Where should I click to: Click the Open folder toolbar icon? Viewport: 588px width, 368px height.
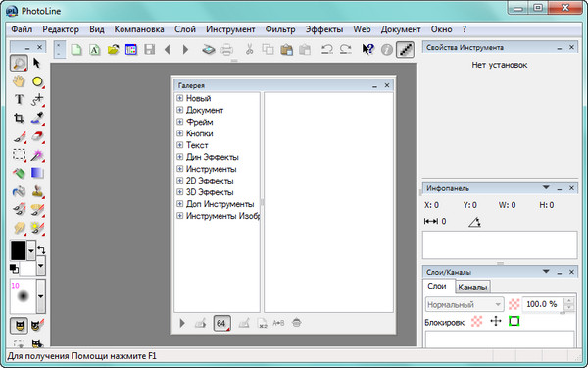tap(113, 50)
